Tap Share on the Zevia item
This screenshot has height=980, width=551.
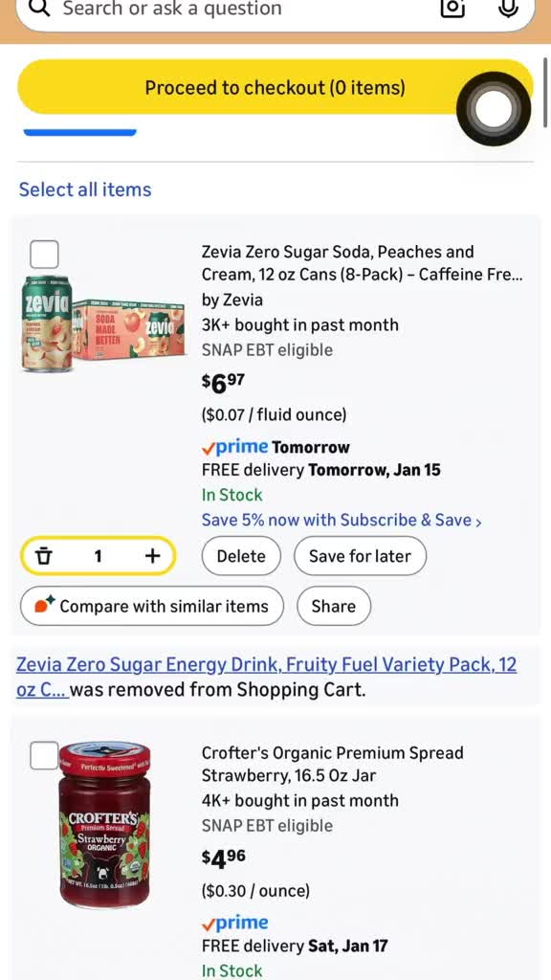333,606
